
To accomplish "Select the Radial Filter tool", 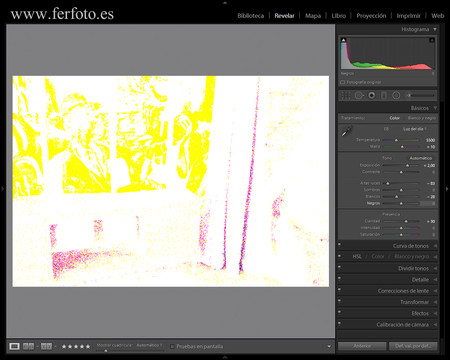I will click(396, 96).
